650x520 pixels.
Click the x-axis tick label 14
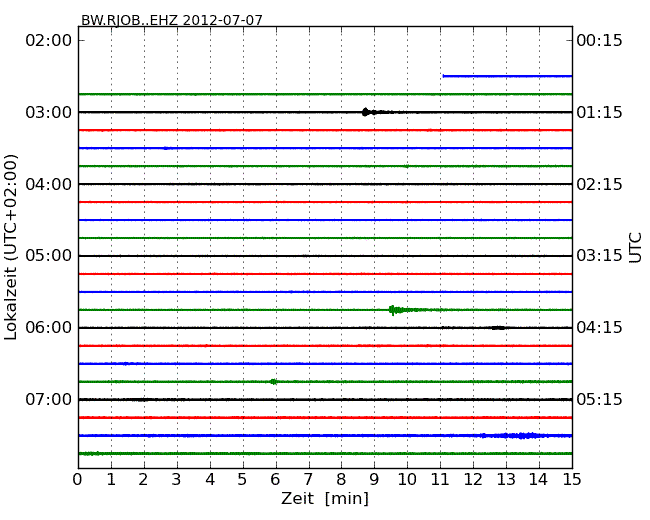pyautogui.click(x=538, y=480)
